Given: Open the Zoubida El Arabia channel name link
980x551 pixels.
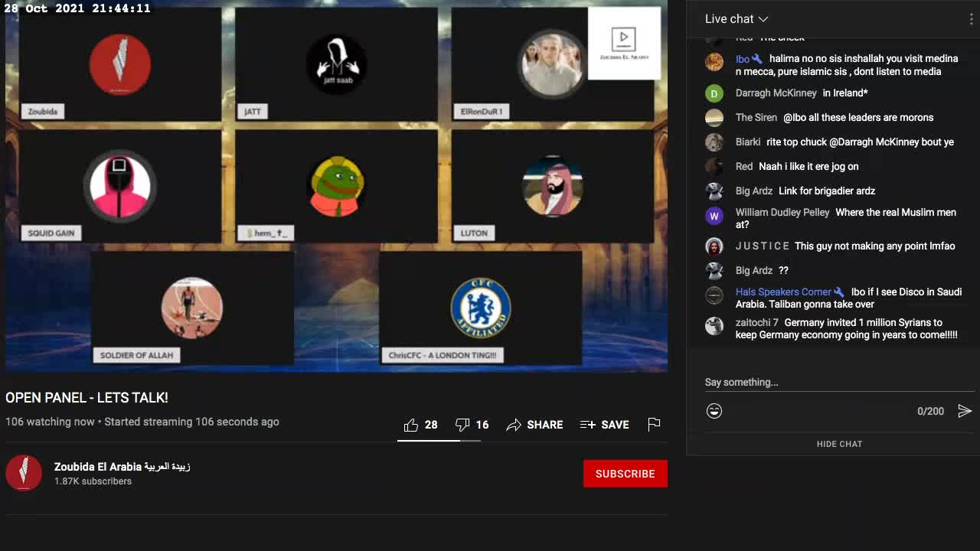Looking at the screenshot, I should (x=122, y=467).
